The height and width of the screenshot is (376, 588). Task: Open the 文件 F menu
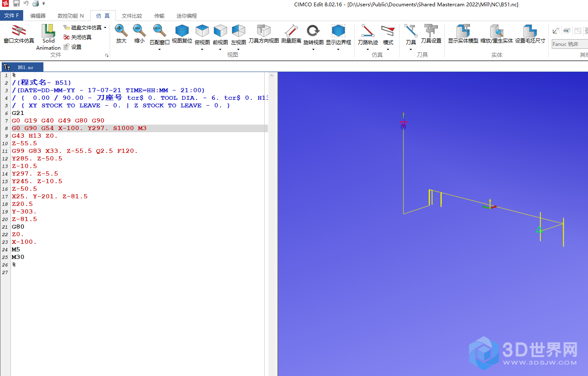point(12,16)
